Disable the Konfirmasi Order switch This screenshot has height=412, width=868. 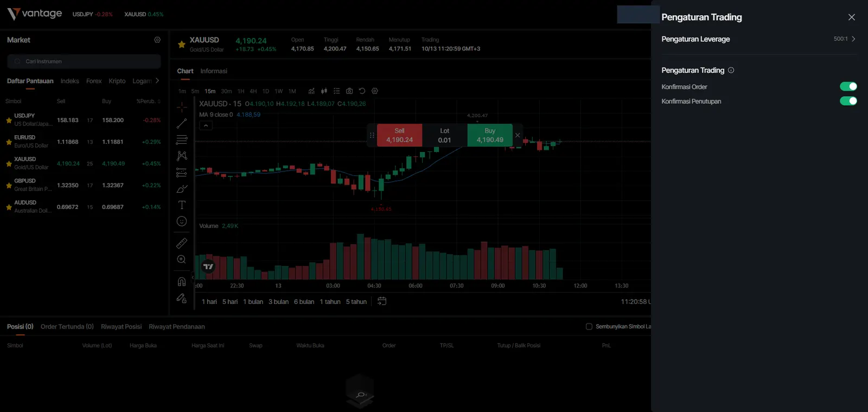848,86
